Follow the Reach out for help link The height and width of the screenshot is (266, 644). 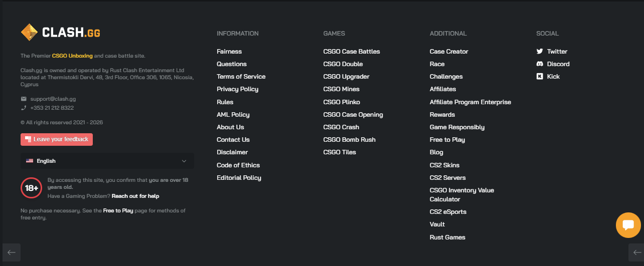135,196
